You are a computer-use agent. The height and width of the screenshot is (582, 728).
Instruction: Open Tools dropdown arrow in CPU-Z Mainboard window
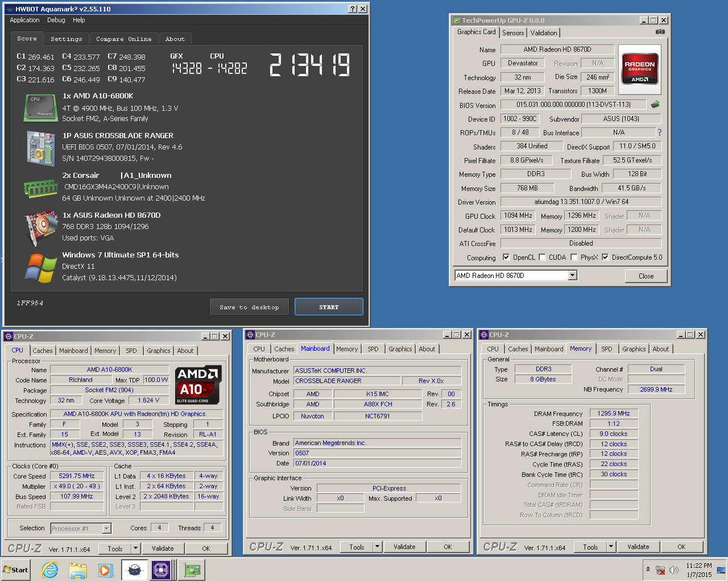click(377, 547)
